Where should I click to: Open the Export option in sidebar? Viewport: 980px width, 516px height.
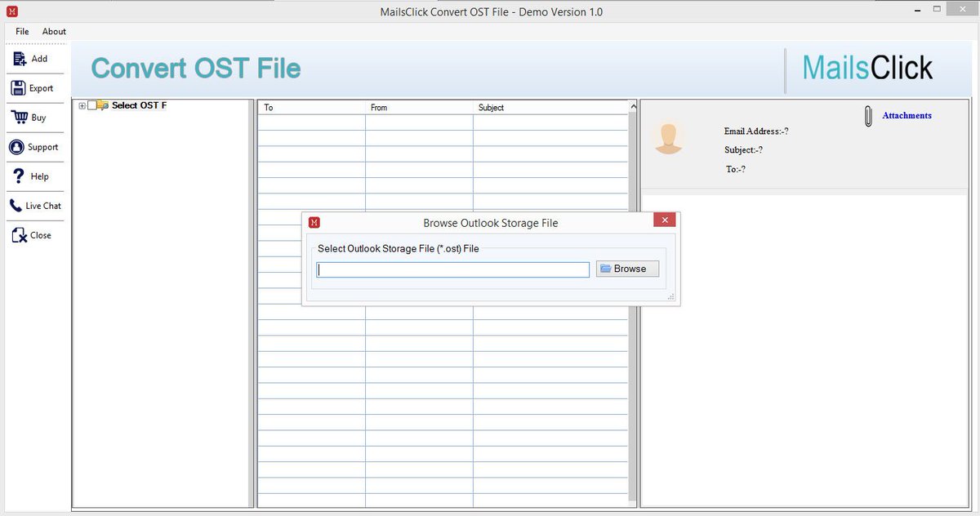click(x=35, y=88)
